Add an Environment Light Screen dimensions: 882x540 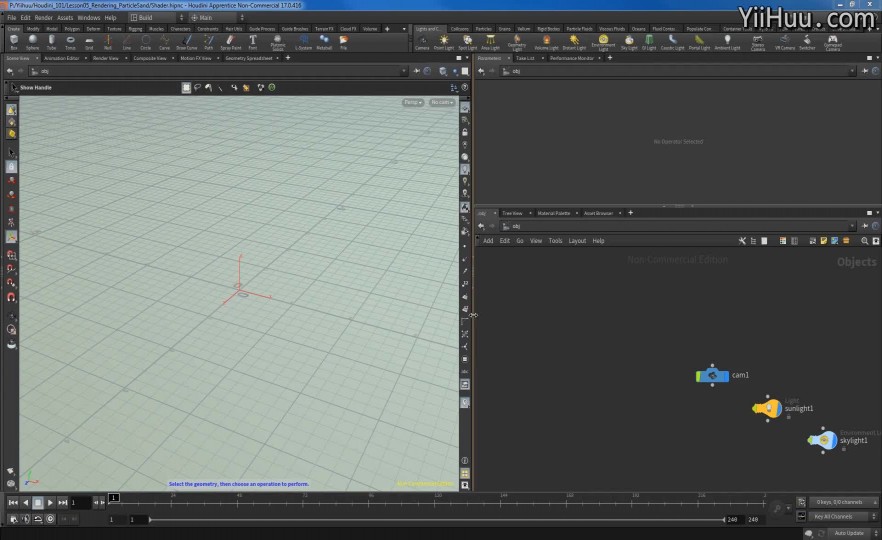click(603, 43)
